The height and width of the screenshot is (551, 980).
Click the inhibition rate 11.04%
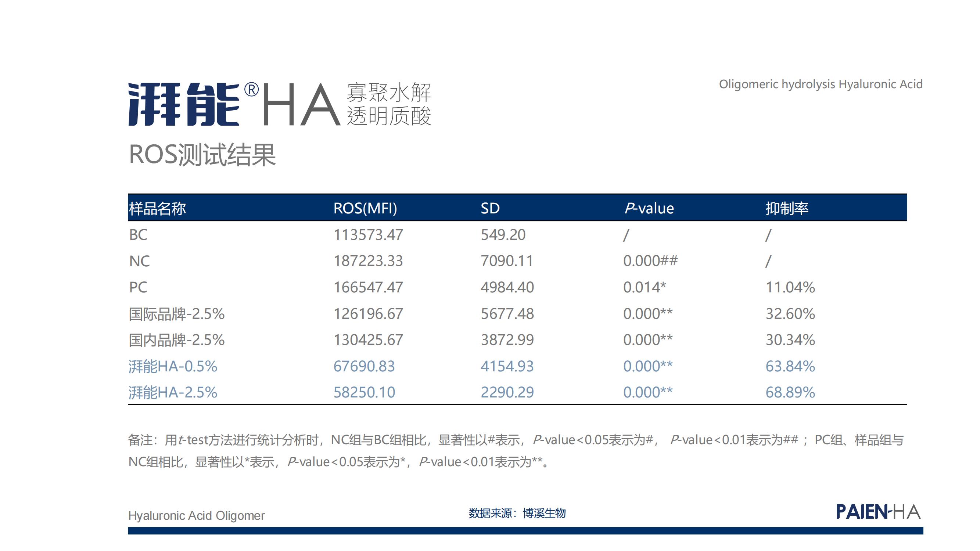click(x=790, y=287)
